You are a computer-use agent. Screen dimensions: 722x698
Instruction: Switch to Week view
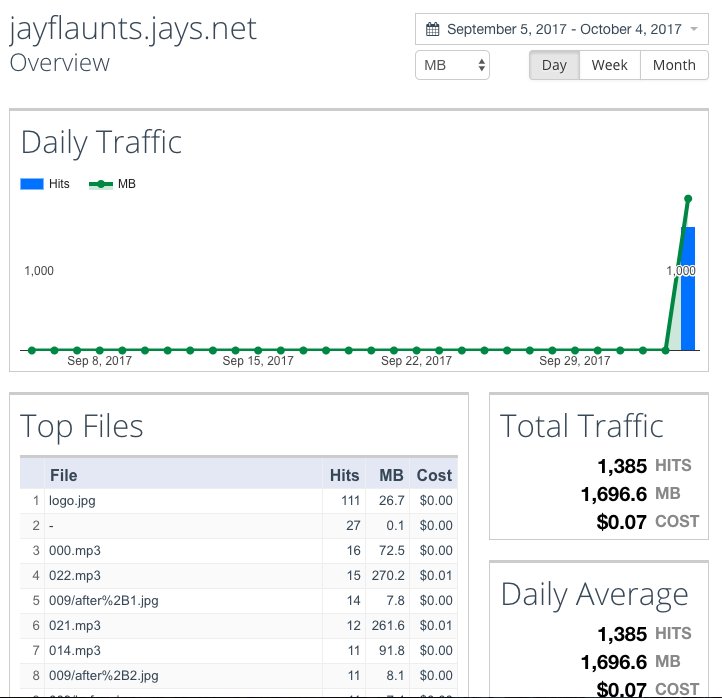point(609,65)
